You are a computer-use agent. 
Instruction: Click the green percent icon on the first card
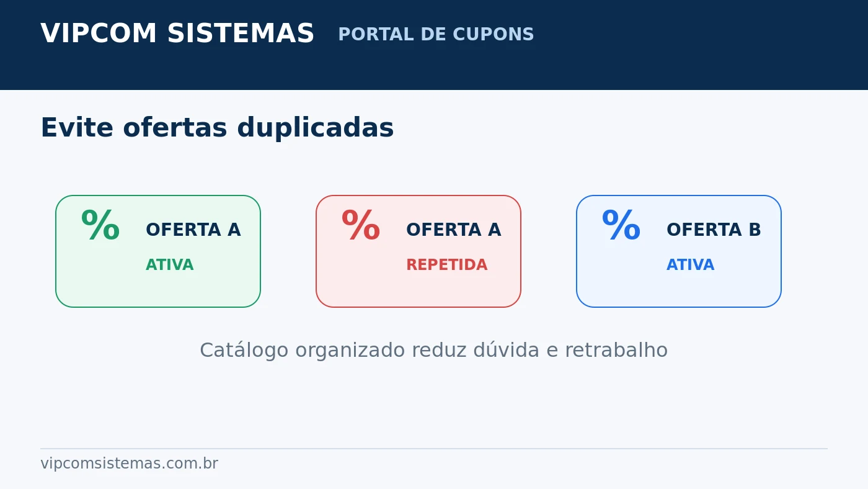(100, 226)
